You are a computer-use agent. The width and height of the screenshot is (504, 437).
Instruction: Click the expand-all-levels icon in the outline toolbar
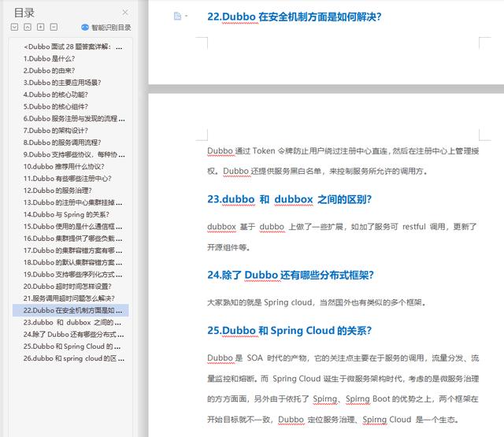[14, 27]
